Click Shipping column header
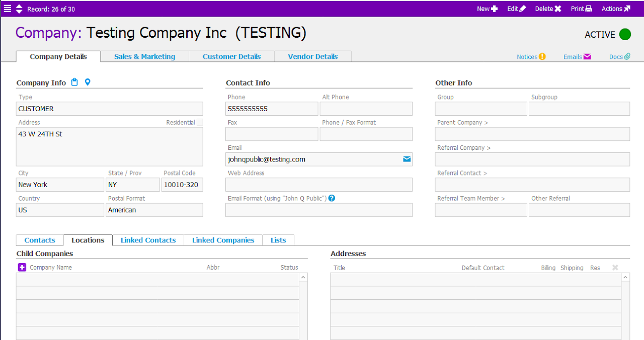This screenshot has height=340, width=644. tap(572, 268)
